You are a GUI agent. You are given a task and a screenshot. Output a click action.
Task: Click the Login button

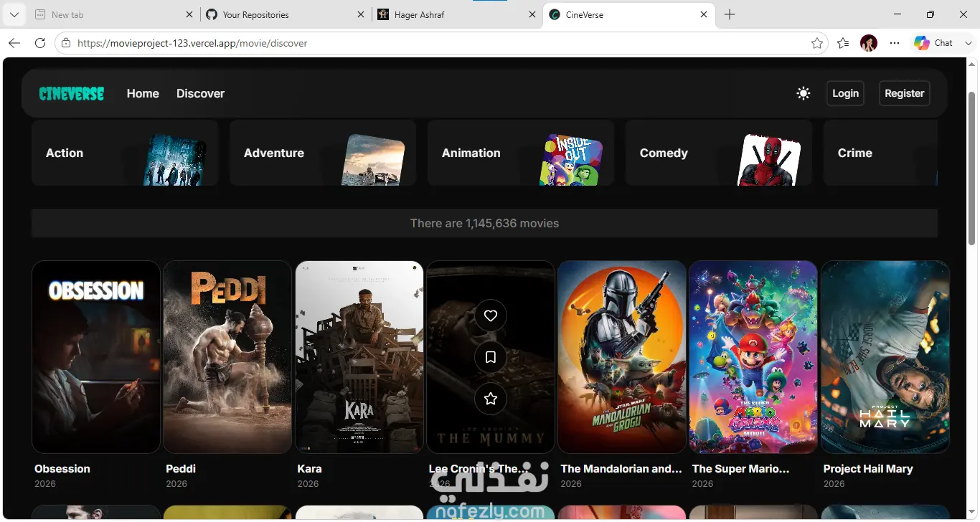coord(845,93)
